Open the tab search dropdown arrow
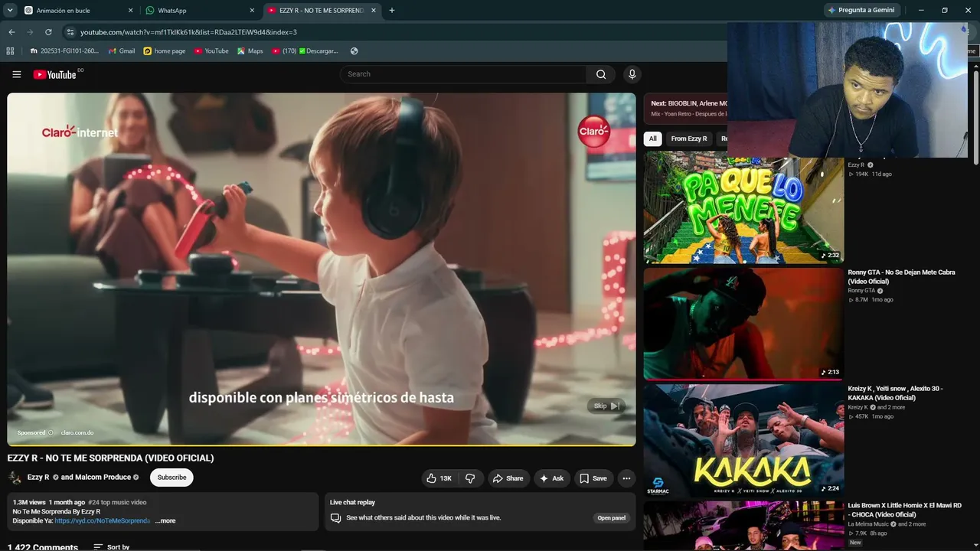980x551 pixels. (x=10, y=11)
